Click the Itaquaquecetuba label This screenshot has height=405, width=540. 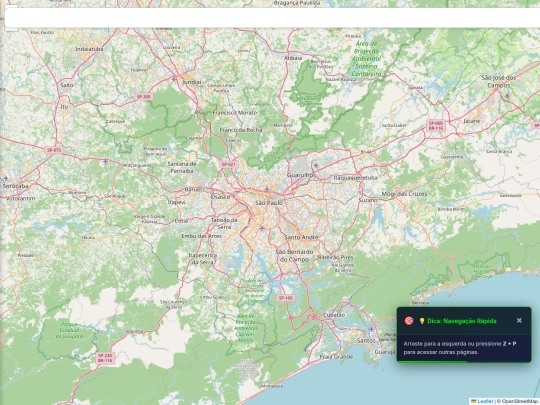coord(355,178)
